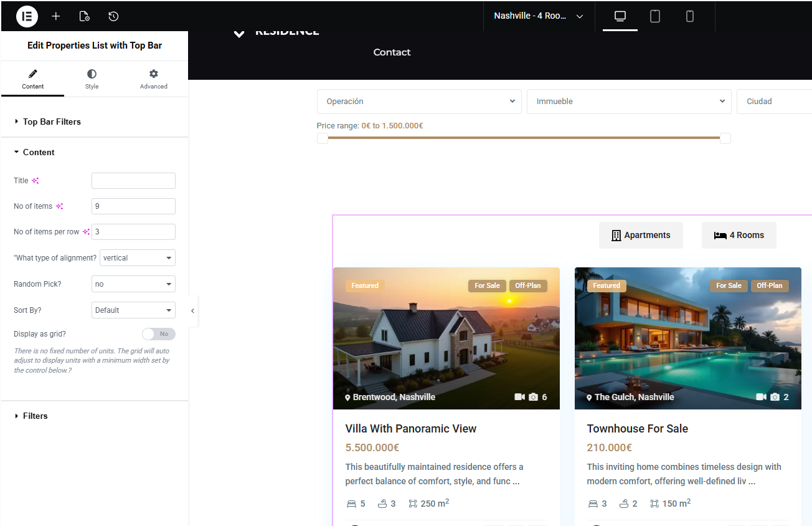This screenshot has height=526, width=812.
Task: Expand the Top Bar Filters section
Action: point(52,122)
